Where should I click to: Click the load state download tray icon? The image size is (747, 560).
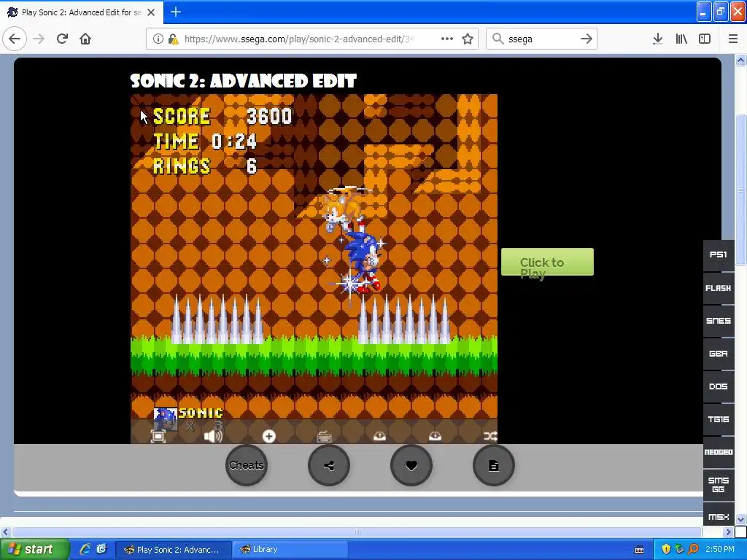click(x=435, y=436)
